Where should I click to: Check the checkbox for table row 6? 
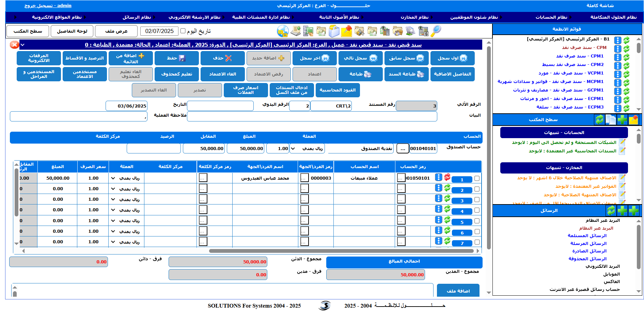point(477,232)
